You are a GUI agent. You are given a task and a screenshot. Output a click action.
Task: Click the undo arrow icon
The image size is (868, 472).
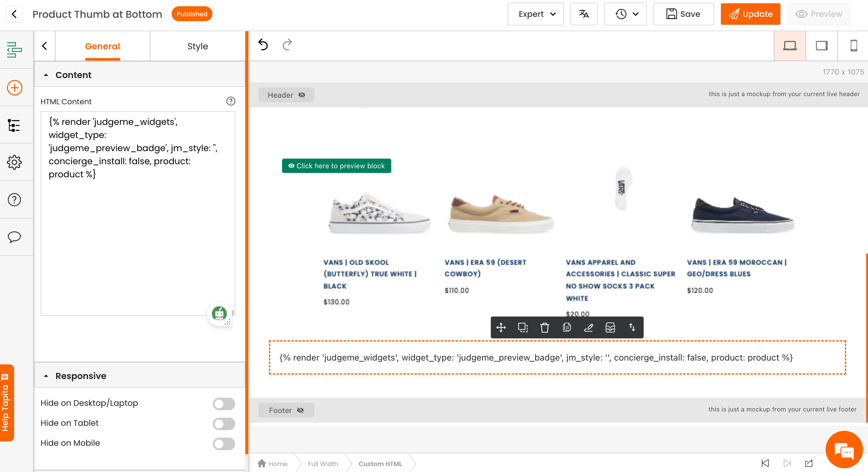tap(263, 45)
